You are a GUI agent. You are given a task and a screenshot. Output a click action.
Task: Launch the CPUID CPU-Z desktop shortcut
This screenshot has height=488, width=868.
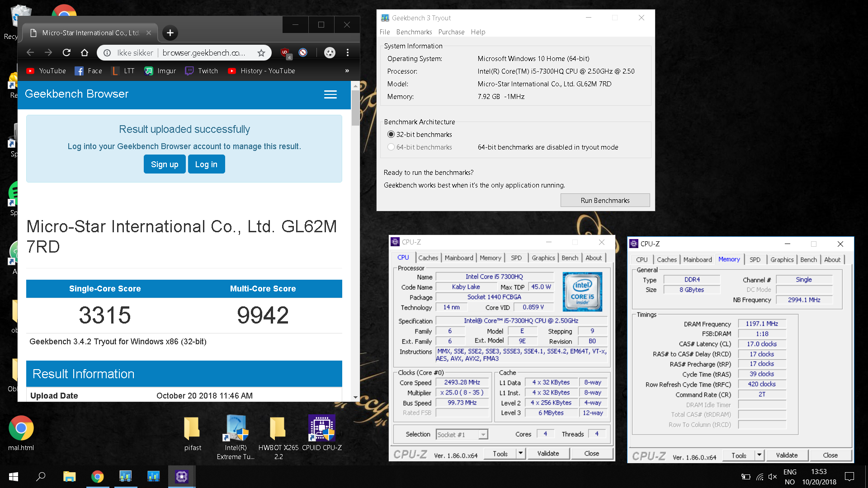pyautogui.click(x=322, y=433)
